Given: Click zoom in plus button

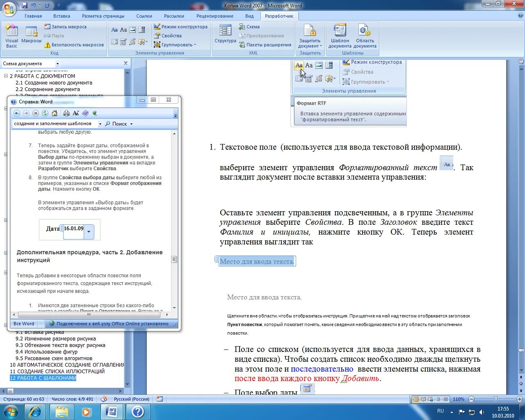Looking at the screenshot, I should 520,399.
